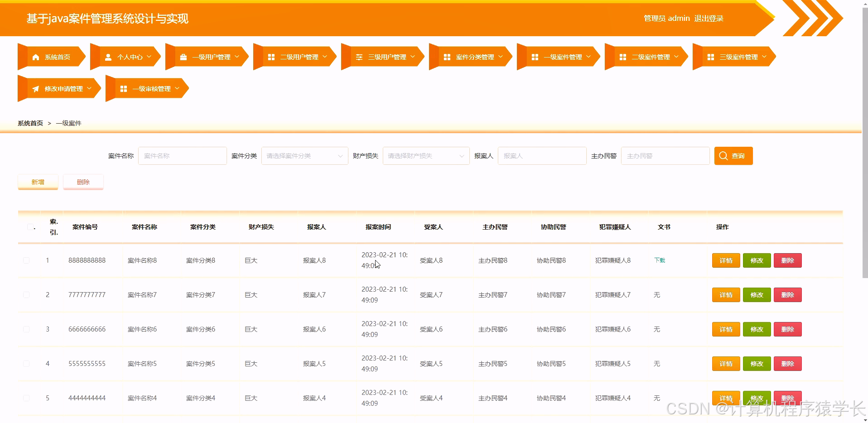Select the person icon on 个人中心
Viewport: 868px width, 423px height.
point(108,57)
